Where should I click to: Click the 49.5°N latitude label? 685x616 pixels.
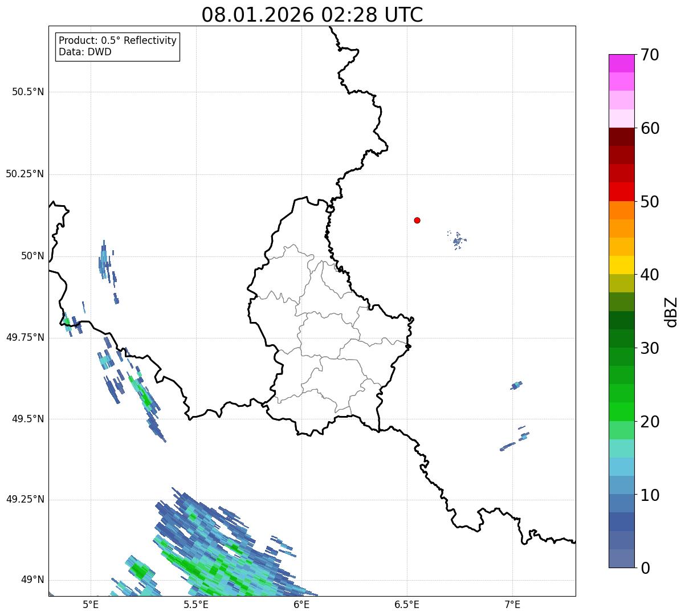point(28,419)
